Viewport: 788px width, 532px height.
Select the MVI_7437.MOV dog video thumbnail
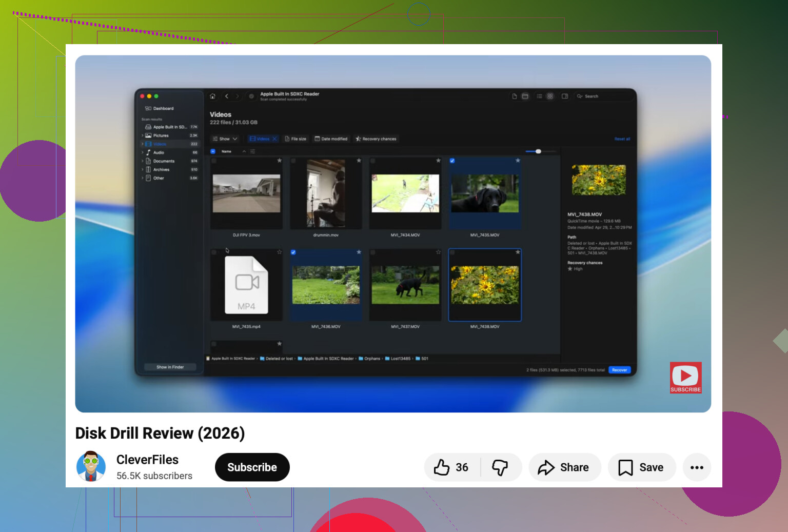click(405, 285)
